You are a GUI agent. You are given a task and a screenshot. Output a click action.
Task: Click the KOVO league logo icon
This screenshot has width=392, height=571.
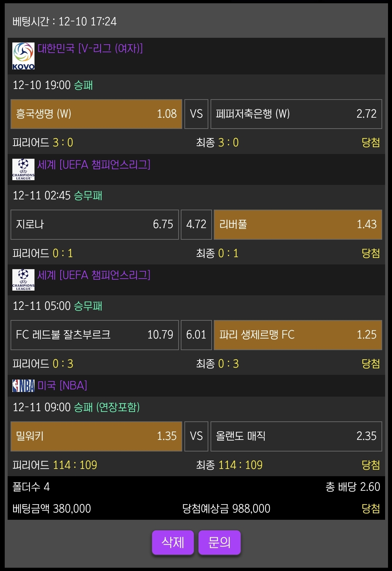tap(23, 56)
